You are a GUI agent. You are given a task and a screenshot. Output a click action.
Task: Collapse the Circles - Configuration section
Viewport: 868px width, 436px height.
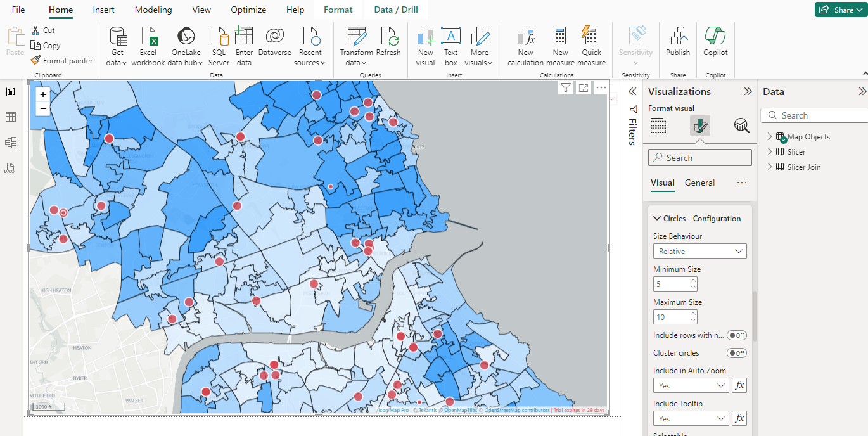click(x=657, y=219)
